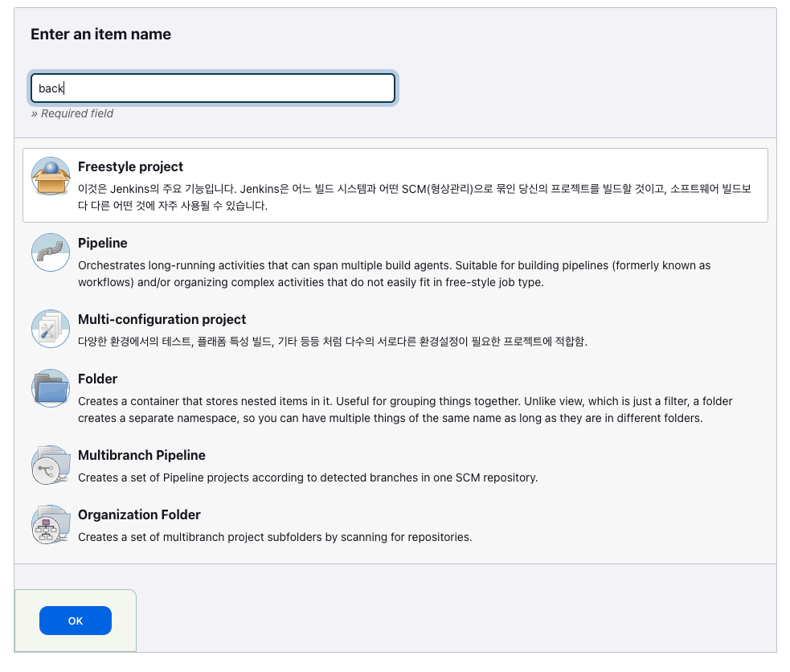The image size is (790, 672).
Task: Click the Pipeline description starting with 'Orchestrates long-running'
Action: [394, 273]
